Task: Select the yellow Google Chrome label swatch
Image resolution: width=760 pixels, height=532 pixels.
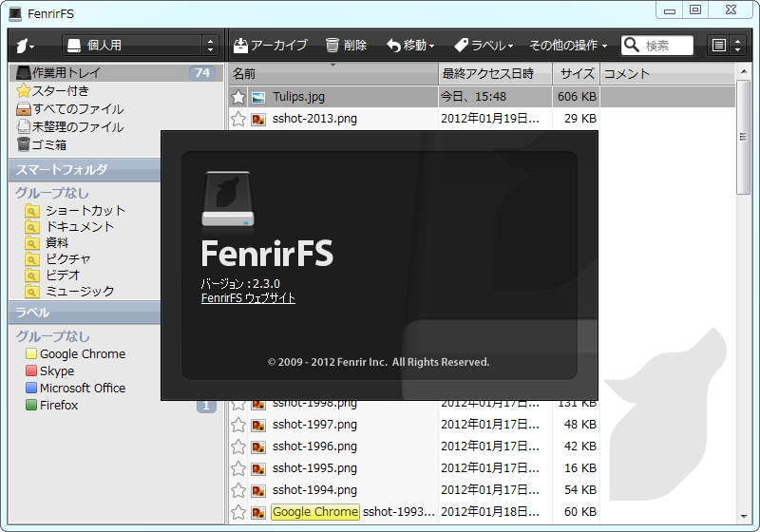Action: click(31, 353)
